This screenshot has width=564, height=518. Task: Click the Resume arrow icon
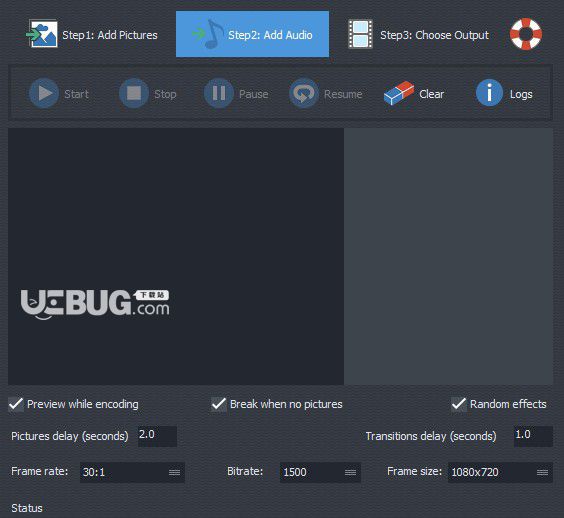(304, 93)
